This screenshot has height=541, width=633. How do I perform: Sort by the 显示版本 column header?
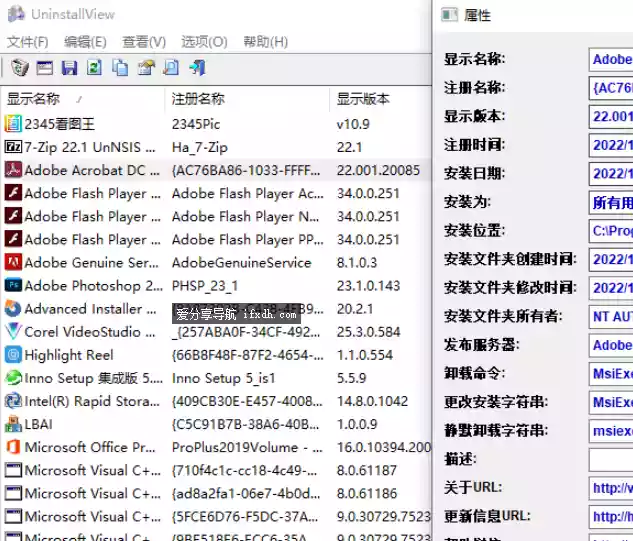pyautogui.click(x=380, y=99)
